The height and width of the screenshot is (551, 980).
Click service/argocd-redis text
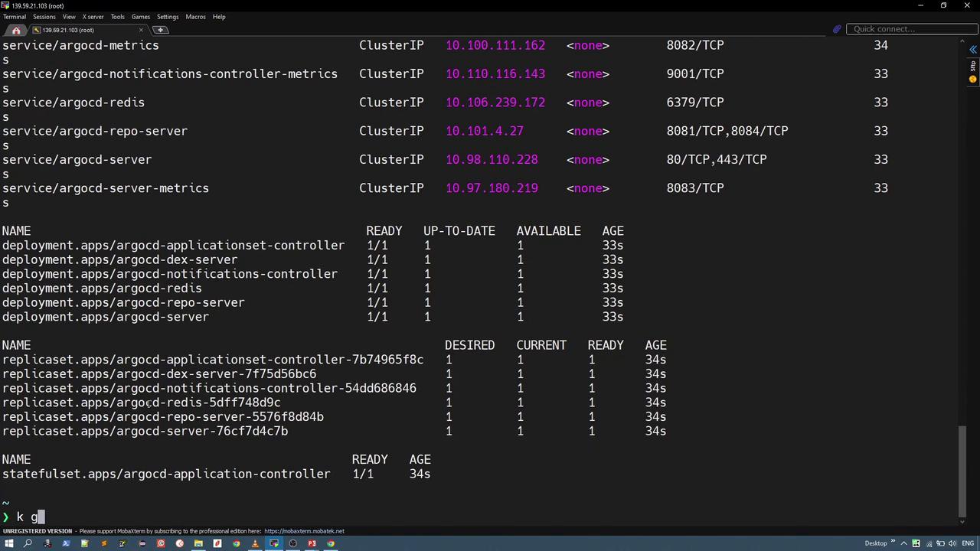[x=73, y=102]
